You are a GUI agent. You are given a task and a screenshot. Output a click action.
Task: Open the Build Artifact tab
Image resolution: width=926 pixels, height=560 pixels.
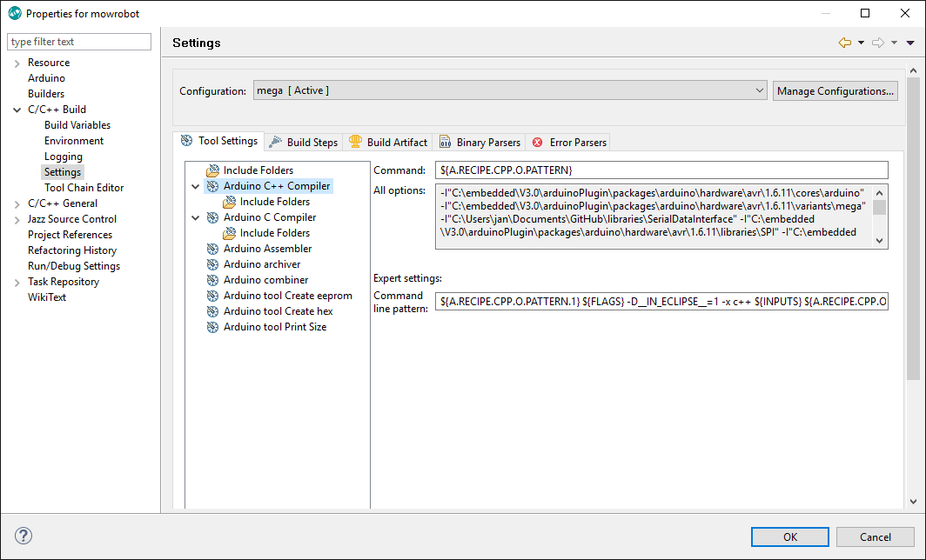[388, 143]
